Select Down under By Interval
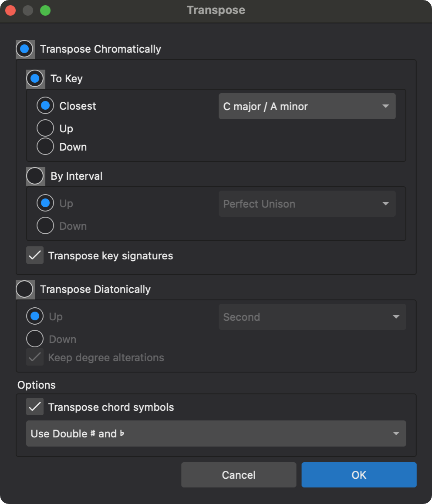Screen dimensions: 432x504 [x=45, y=225]
